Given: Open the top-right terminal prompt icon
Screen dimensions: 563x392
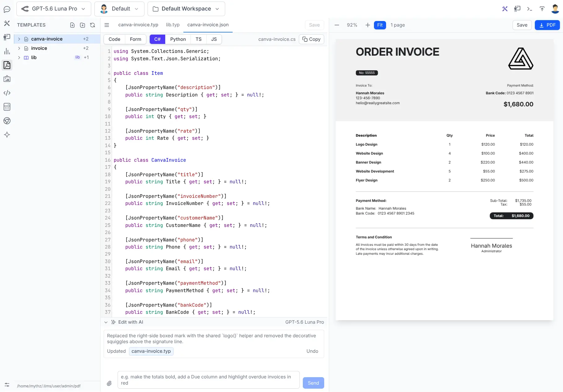Looking at the screenshot, I should click(x=530, y=9).
